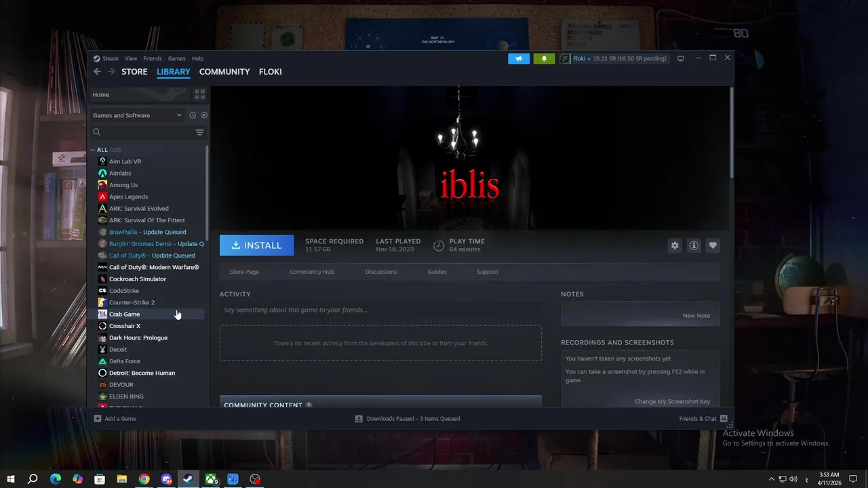Open iblis Discussions link
This screenshot has height=488, width=868.
(x=381, y=272)
